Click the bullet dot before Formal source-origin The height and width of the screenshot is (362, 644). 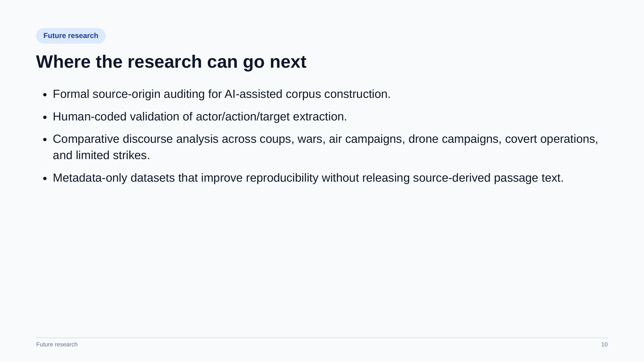(x=45, y=95)
